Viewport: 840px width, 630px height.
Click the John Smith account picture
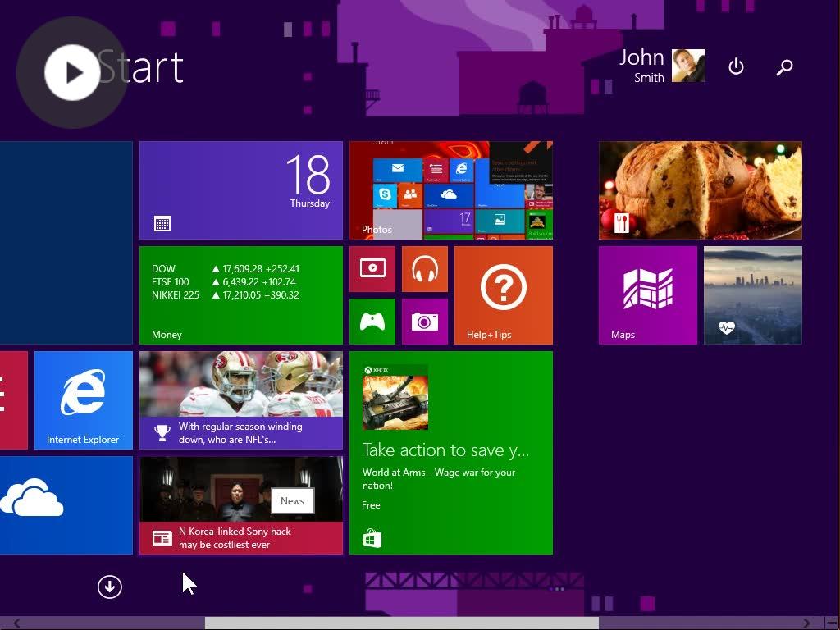[688, 66]
